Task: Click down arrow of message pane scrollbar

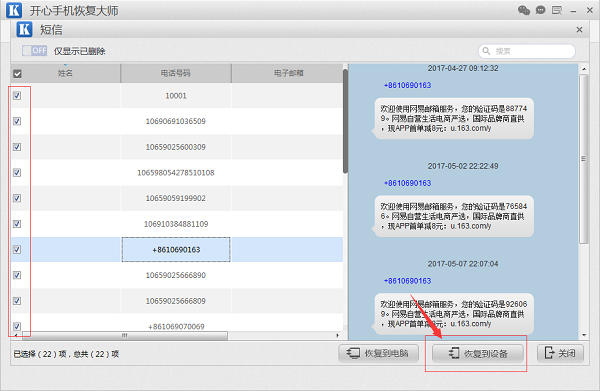Action: (x=584, y=335)
